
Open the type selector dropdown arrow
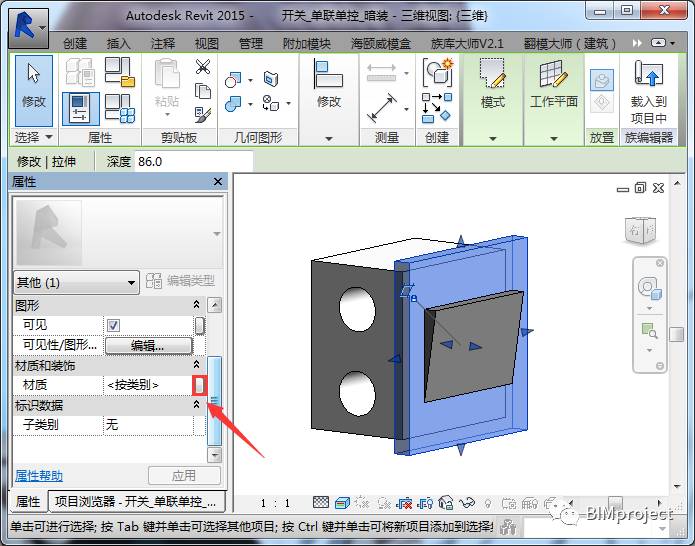coord(216,234)
